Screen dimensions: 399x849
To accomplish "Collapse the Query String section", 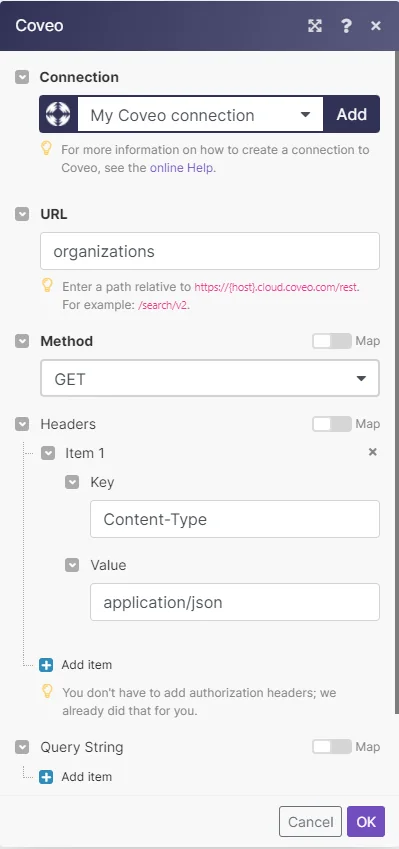I will [x=22, y=747].
